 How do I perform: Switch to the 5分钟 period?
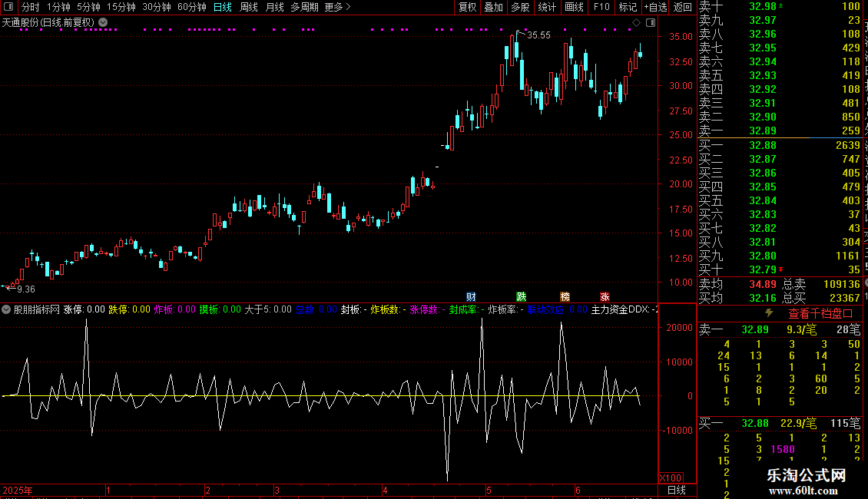(88, 7)
